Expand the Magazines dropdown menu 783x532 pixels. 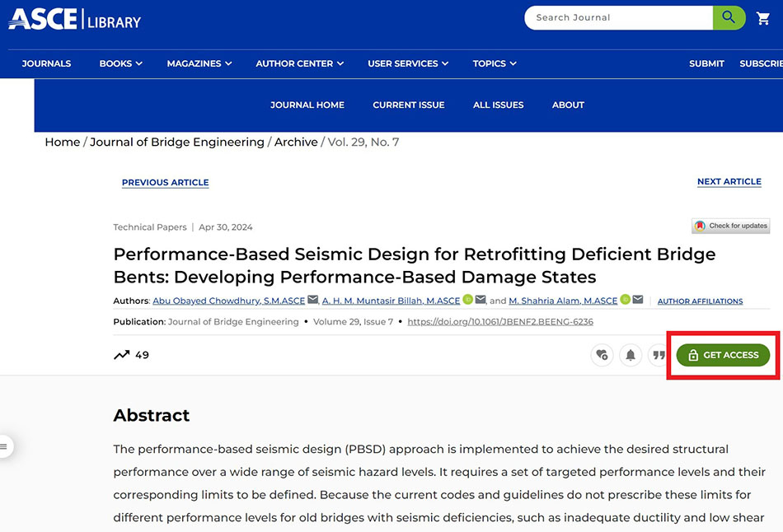pos(199,63)
